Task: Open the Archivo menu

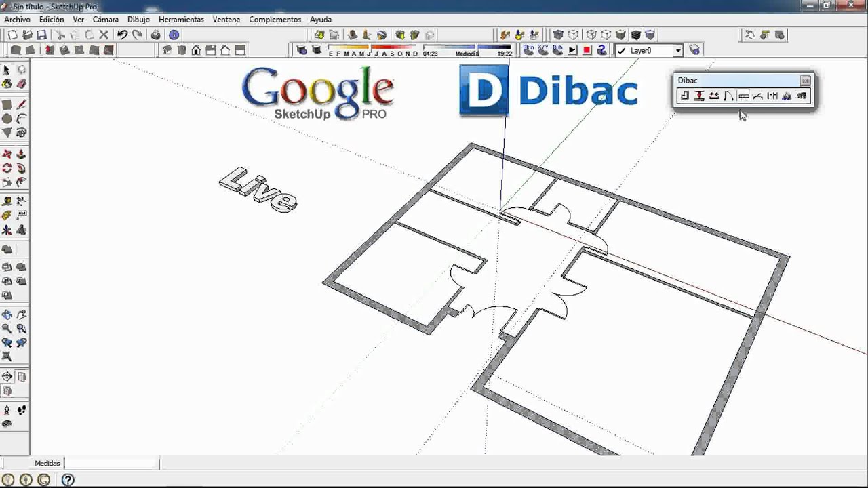Action: click(18, 20)
